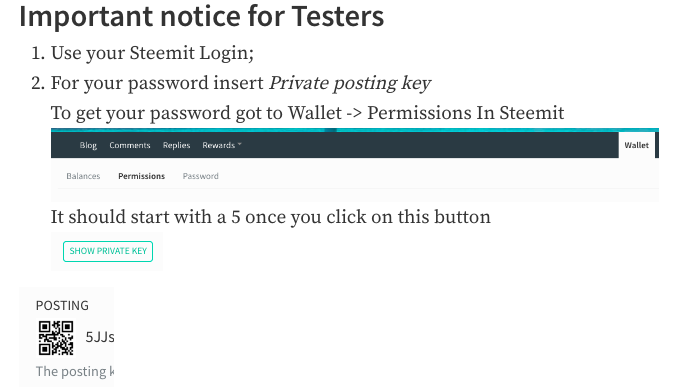
Task: Open the Comments tab
Action: click(x=130, y=145)
